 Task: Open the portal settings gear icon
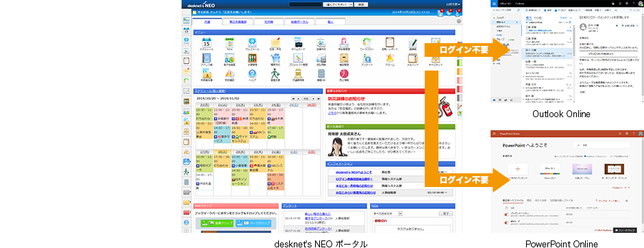458,21
